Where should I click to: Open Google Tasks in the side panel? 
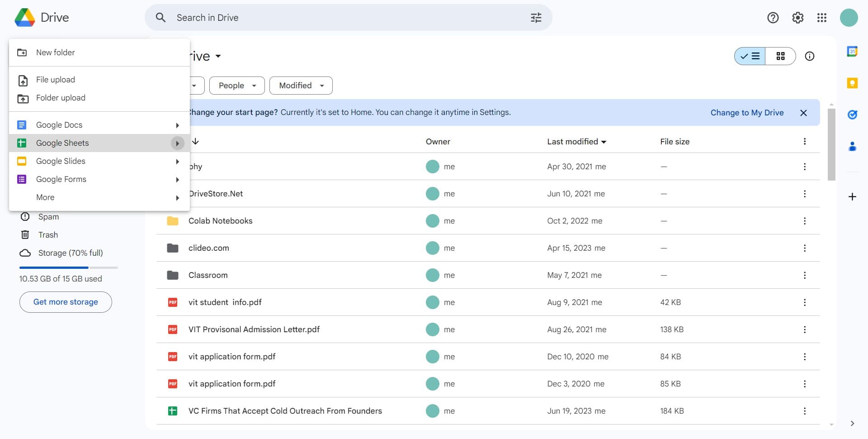click(853, 115)
